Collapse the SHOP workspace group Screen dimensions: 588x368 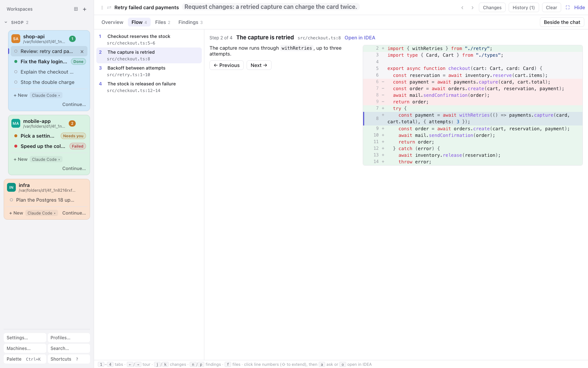(6, 22)
